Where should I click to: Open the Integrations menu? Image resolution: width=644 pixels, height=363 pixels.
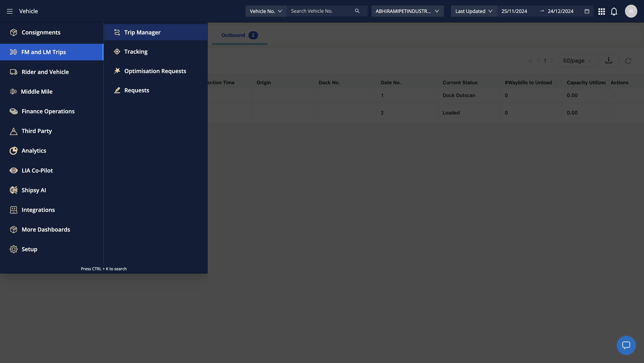[52, 210]
